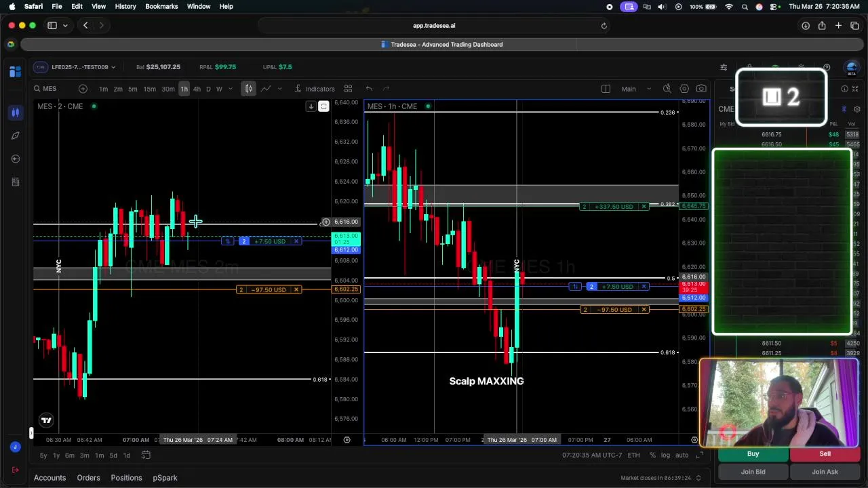Click the TradingView logo on left chart
Screen dimensions: 868x488
(46, 420)
